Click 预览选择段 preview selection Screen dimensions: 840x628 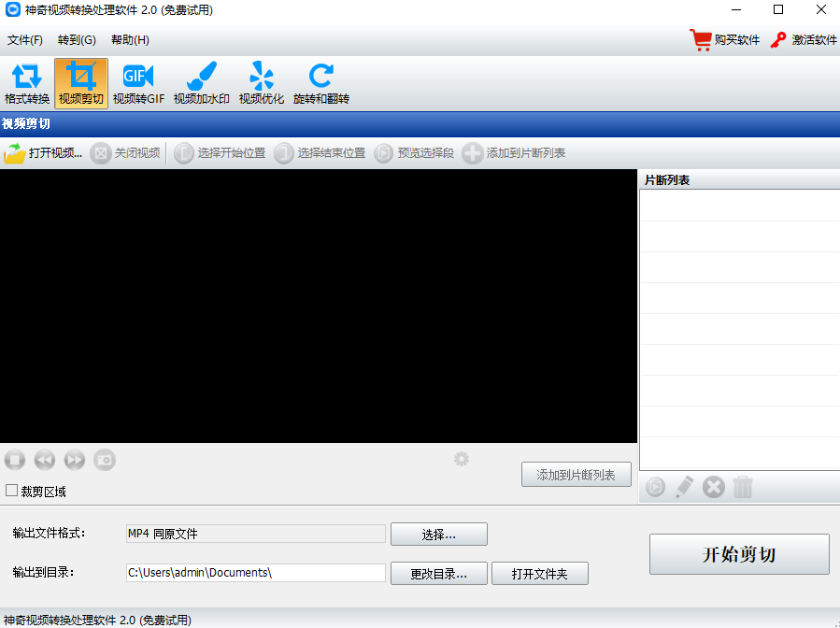[x=414, y=153]
